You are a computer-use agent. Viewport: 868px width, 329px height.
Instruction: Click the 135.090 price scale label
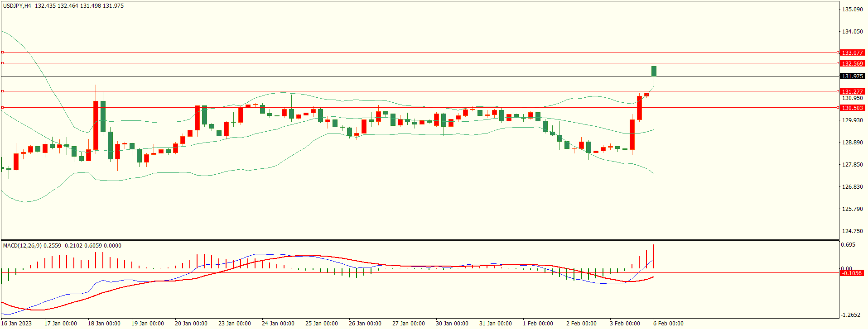coord(852,10)
